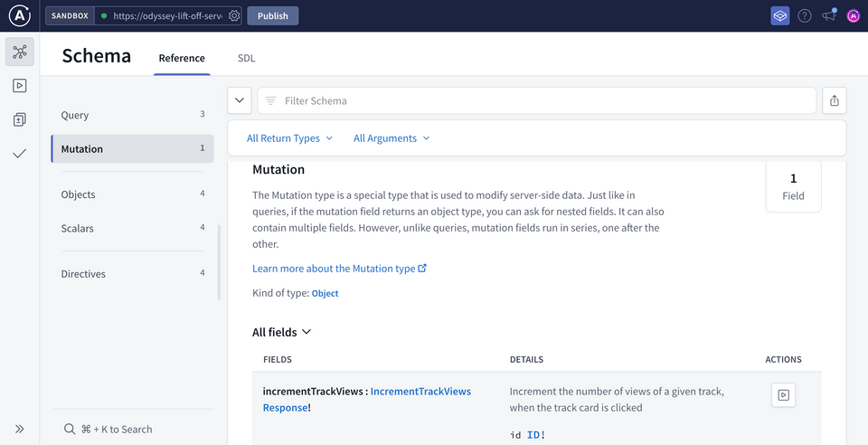This screenshot has height=445, width=868.
Task: Click the sandbox endpoint URL field
Action: pyautogui.click(x=168, y=16)
